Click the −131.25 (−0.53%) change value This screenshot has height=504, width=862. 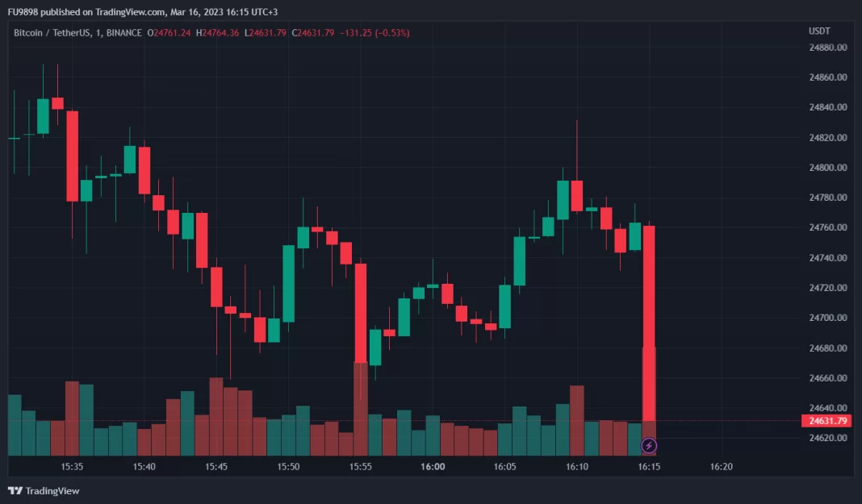(x=374, y=33)
